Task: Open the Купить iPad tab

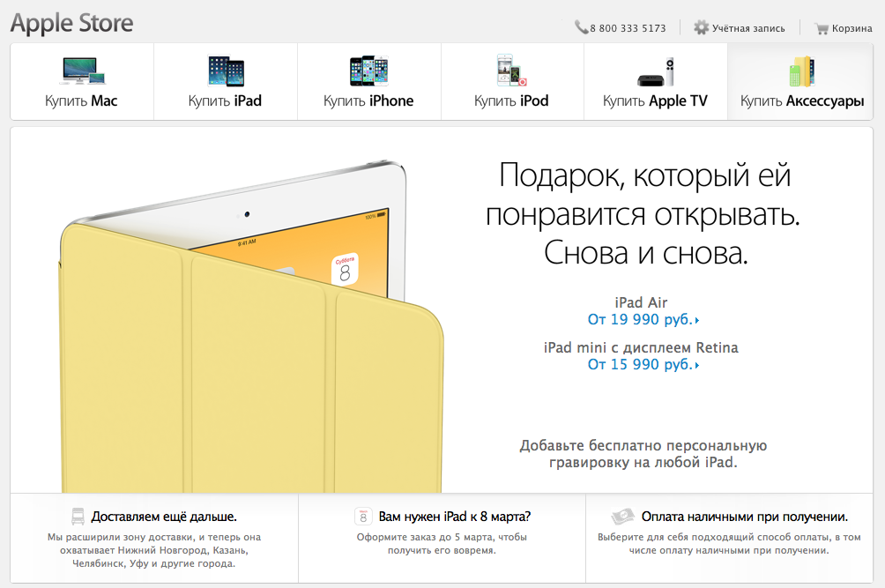Action: pyautogui.click(x=225, y=81)
